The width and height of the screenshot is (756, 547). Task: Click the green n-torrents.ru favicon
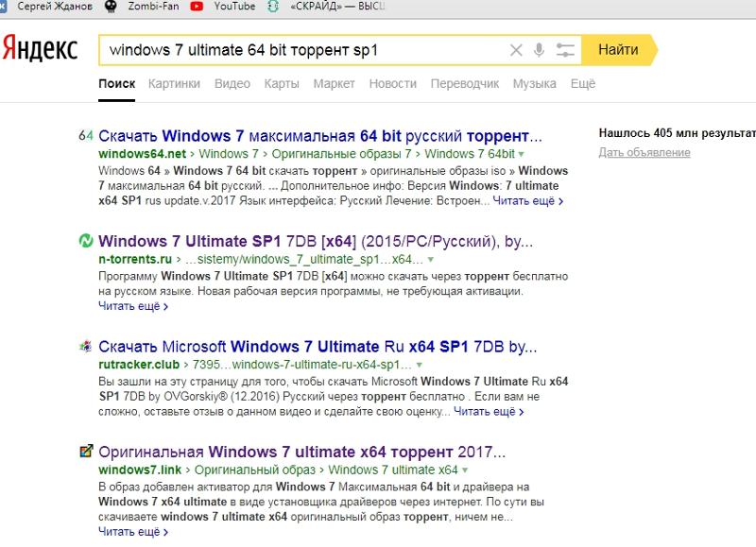[x=86, y=241]
